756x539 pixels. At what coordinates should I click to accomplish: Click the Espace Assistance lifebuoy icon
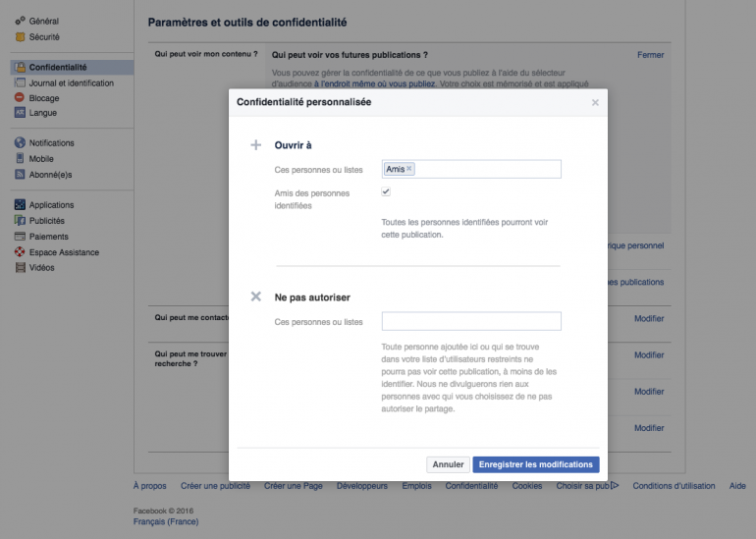(20, 252)
